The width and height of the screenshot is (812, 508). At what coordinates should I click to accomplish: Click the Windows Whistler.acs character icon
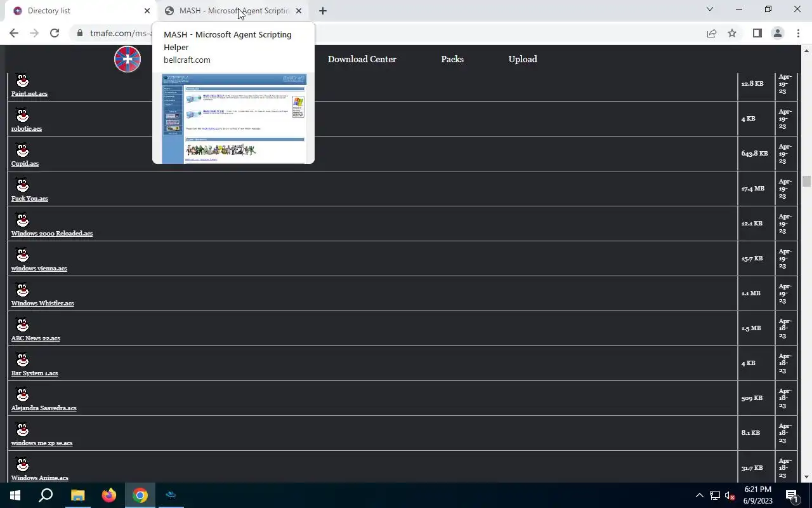tap(22, 290)
